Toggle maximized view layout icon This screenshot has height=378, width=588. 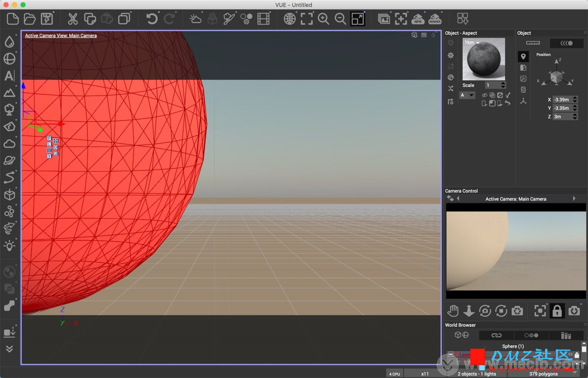click(x=358, y=19)
